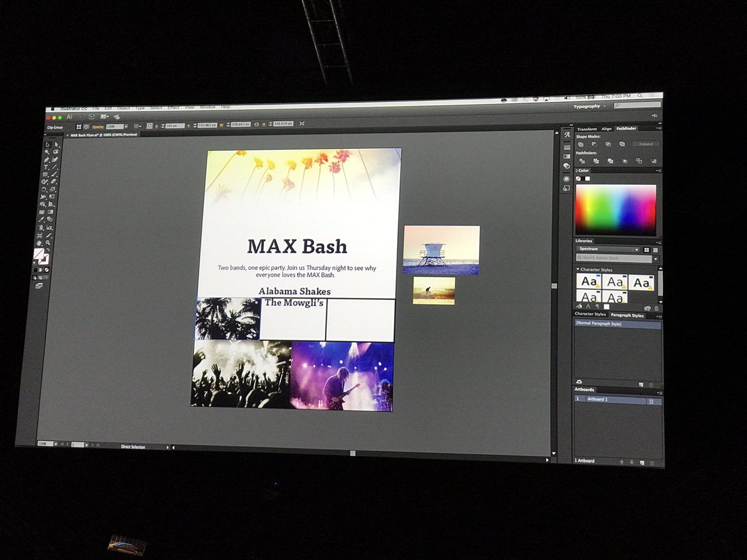Screen dimensions: 747x560
Task: Switch to the Transform tab
Action: 587,129
